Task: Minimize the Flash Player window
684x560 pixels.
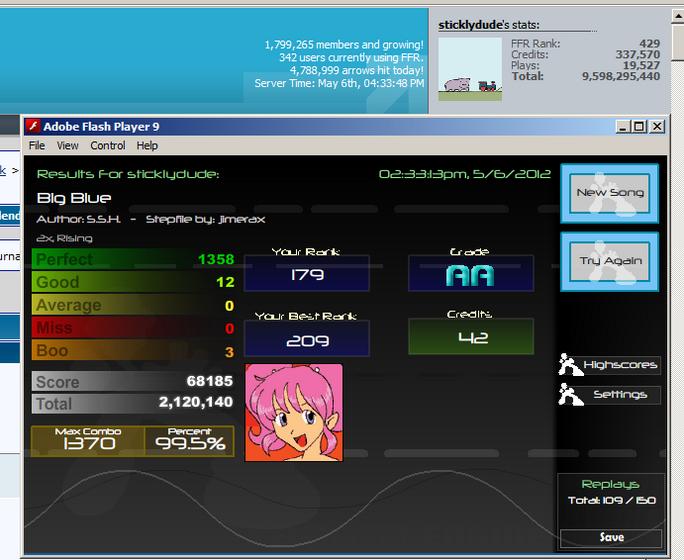Action: 623,127
